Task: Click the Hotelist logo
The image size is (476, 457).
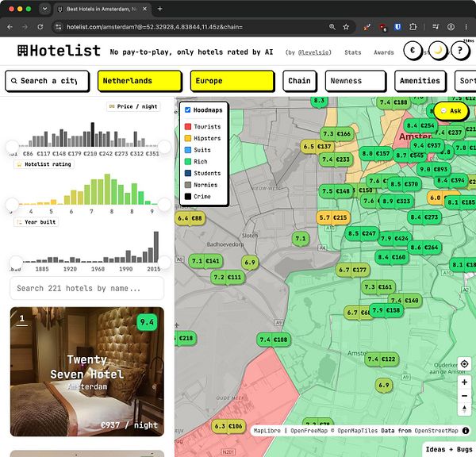Action: 59,51
